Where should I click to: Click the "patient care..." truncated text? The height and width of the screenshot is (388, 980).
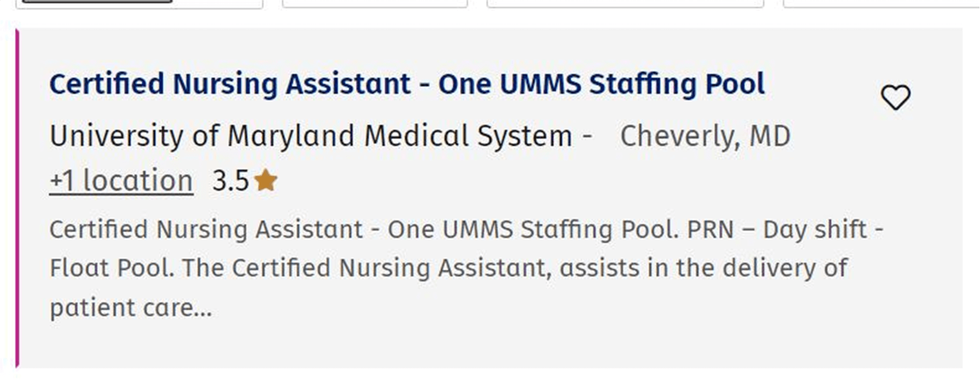(130, 307)
